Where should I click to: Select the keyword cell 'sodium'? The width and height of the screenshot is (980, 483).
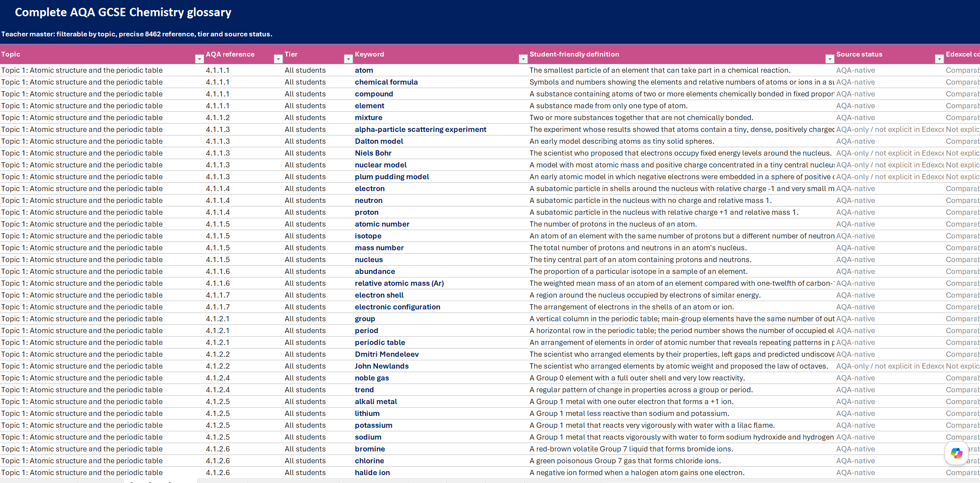(440, 437)
